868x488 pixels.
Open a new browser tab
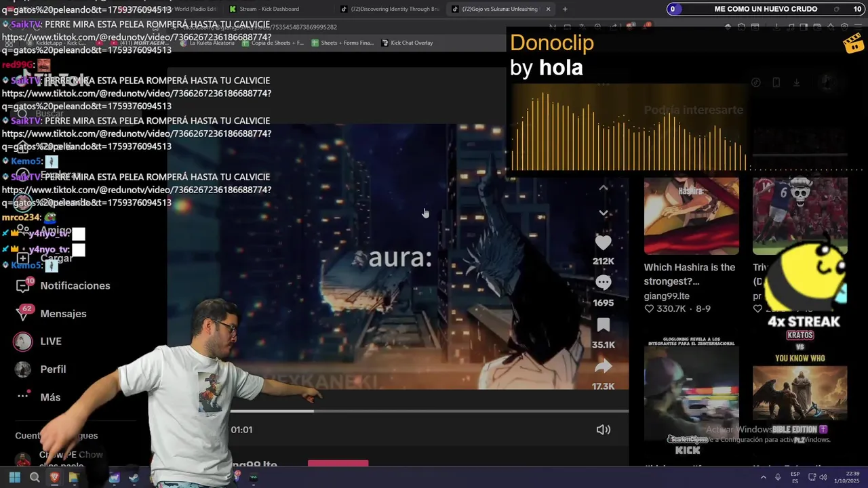pyautogui.click(x=565, y=9)
